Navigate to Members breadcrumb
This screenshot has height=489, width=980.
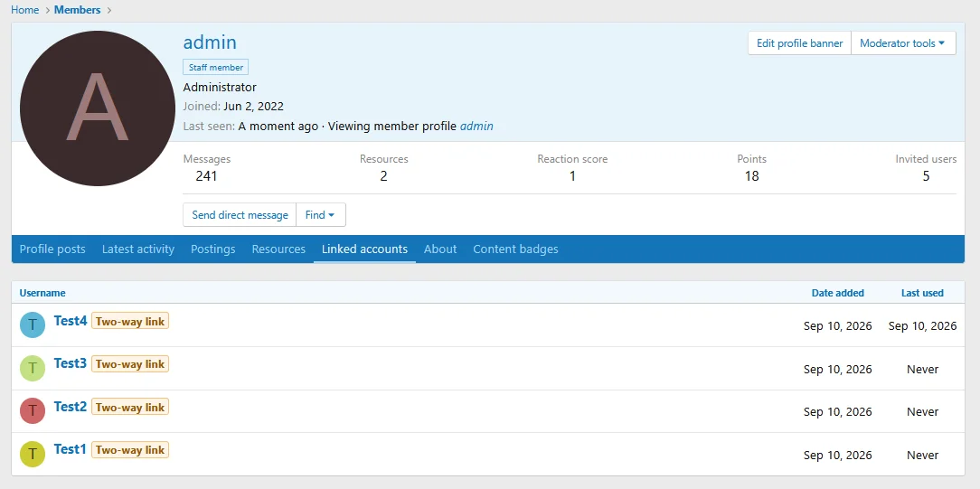click(x=78, y=10)
